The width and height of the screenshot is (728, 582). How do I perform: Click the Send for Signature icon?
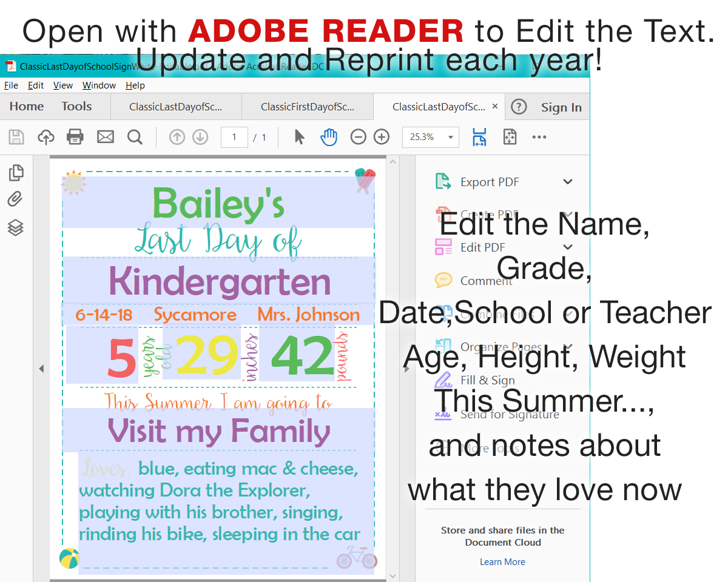(x=443, y=414)
